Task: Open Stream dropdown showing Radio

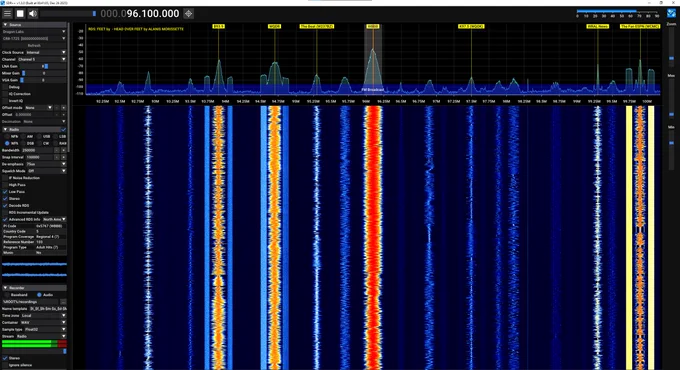Action: pos(41,336)
